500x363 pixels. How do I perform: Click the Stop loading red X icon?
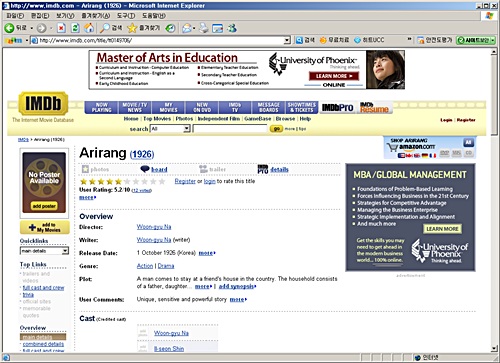[x=61, y=28]
